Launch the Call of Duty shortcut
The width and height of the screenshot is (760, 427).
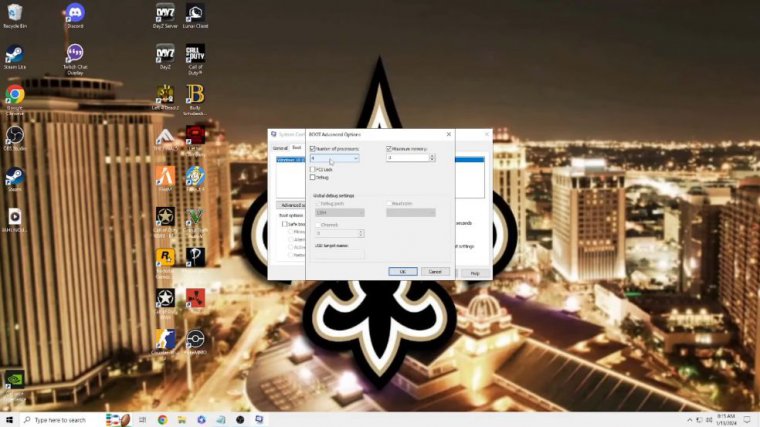[195, 54]
